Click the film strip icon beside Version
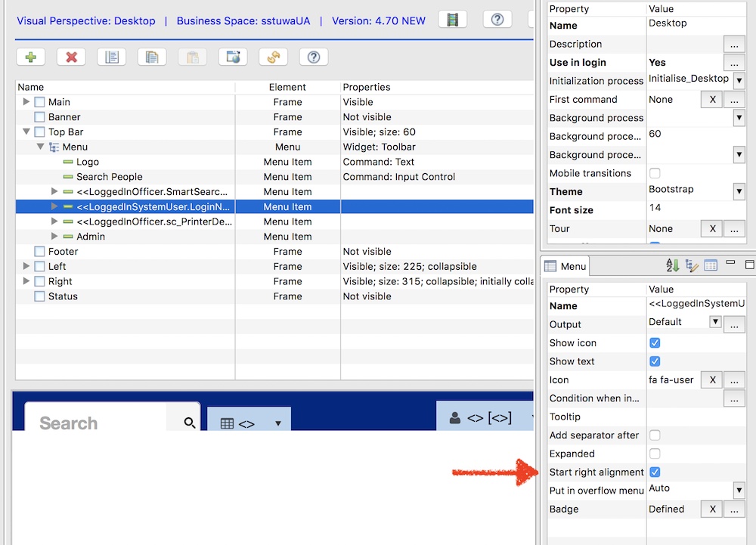The height and width of the screenshot is (545, 756). click(452, 20)
